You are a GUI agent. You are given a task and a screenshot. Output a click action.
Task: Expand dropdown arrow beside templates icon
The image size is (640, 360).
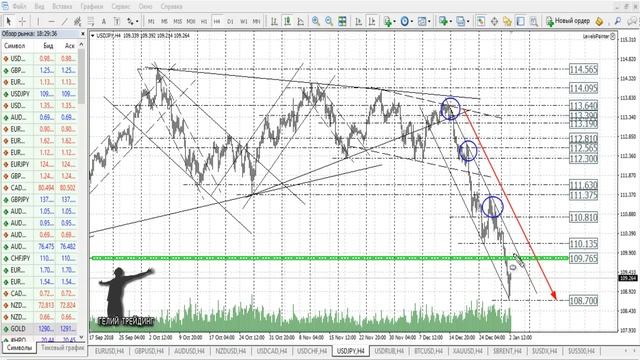click(429, 21)
